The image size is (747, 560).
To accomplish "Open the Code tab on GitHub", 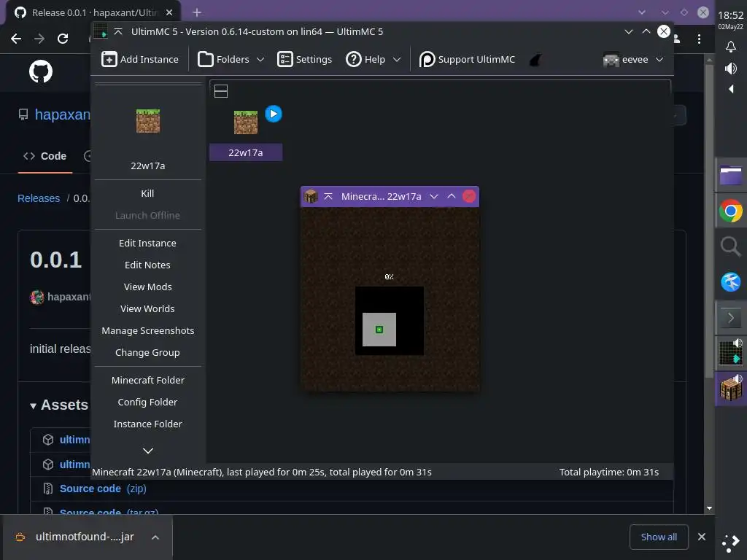I will [45, 156].
